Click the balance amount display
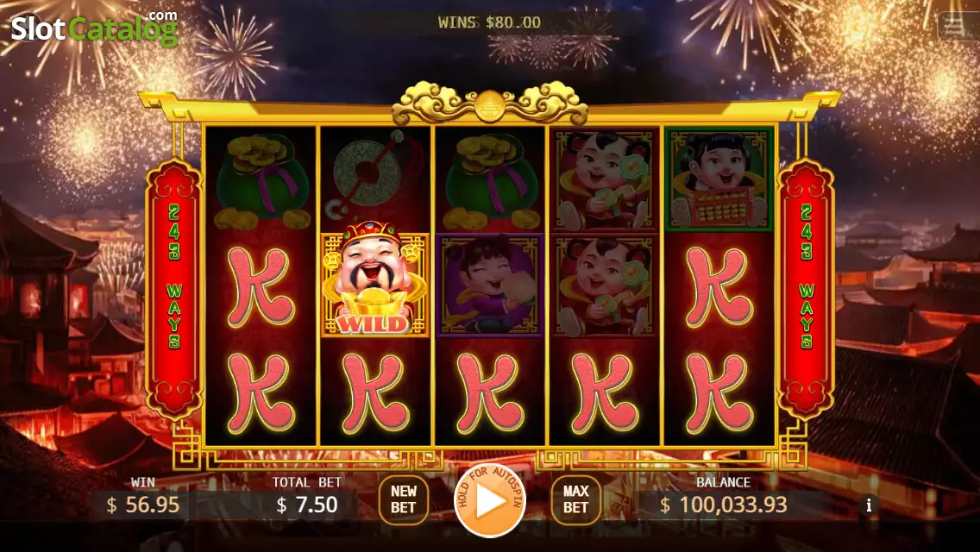The height and width of the screenshot is (552, 980). [723, 505]
